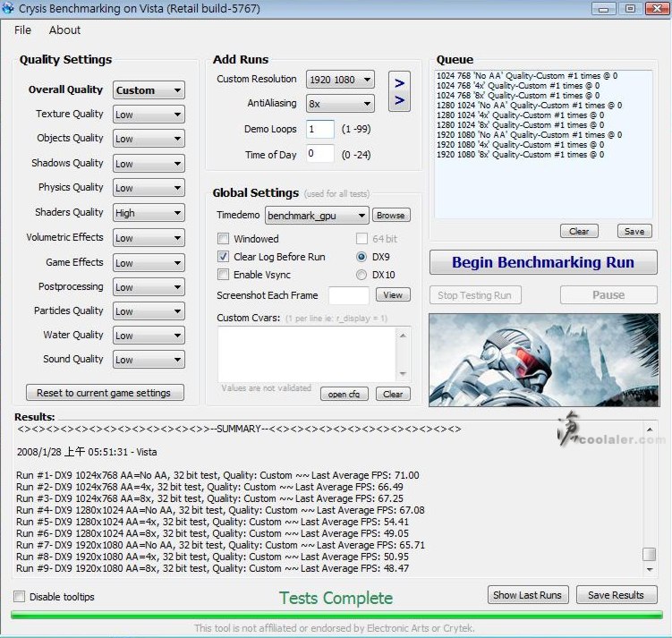Click View beside Screenshot Each Frame
Image resolution: width=672 pixels, height=638 pixels.
tap(393, 294)
